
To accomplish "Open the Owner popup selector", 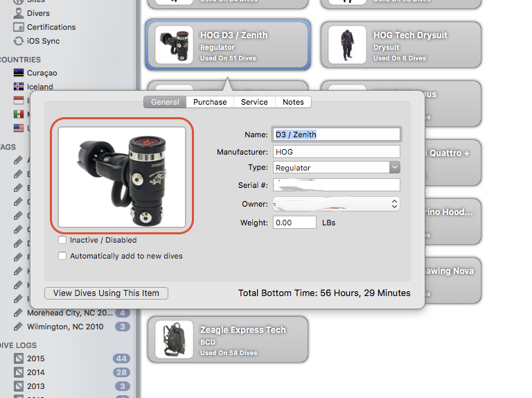I will [337, 204].
